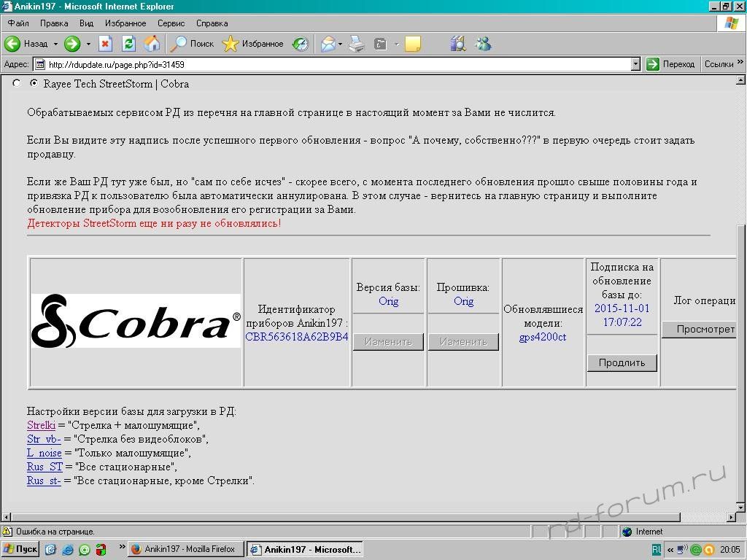The width and height of the screenshot is (747, 560).
Task: Open the Back button history dropdown arrow
Action: click(55, 44)
